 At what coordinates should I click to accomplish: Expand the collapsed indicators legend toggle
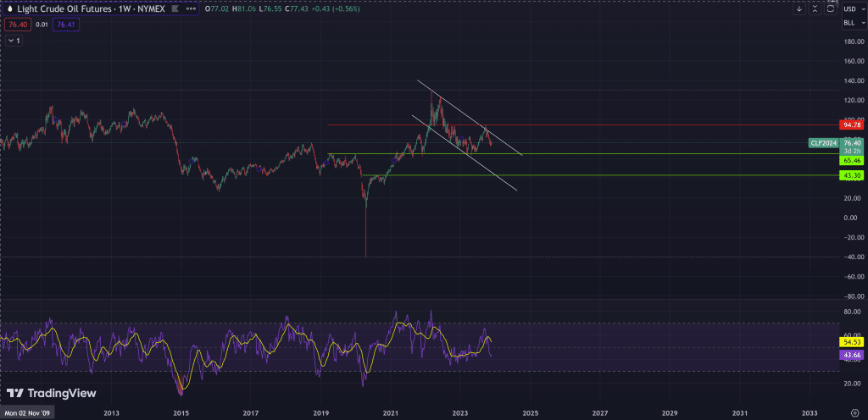12,40
